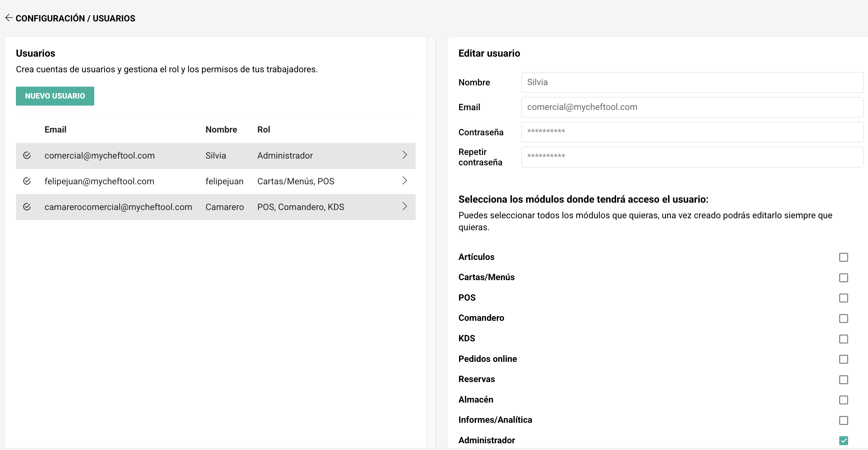This screenshot has height=450, width=868.
Task: Enable the Informes/Analítica checkbox
Action: (x=843, y=420)
